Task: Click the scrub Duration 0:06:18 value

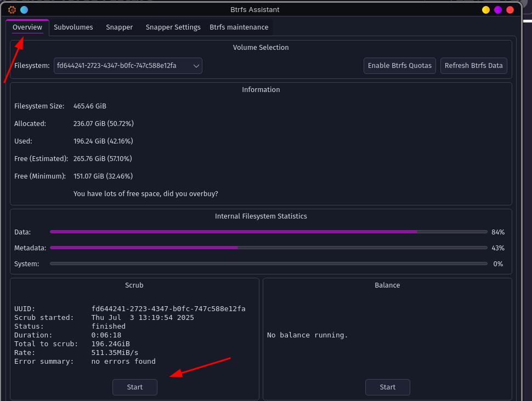Action: [106, 335]
